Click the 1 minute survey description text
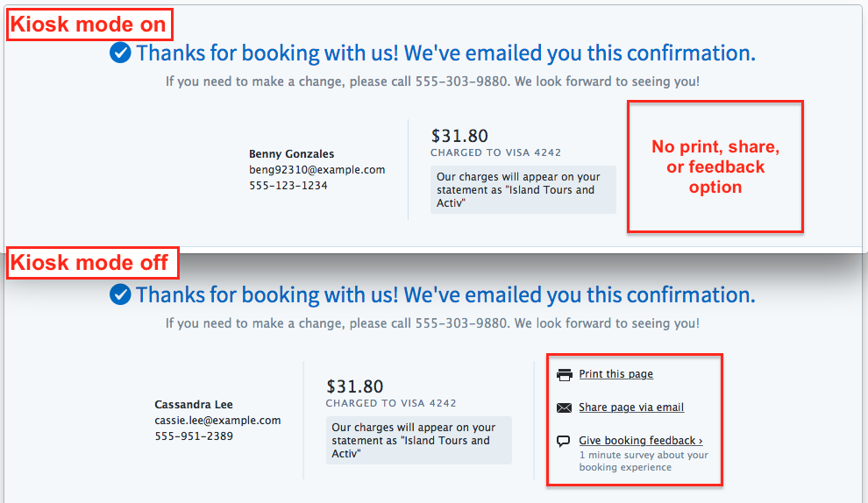The height and width of the screenshot is (503, 868). (644, 461)
